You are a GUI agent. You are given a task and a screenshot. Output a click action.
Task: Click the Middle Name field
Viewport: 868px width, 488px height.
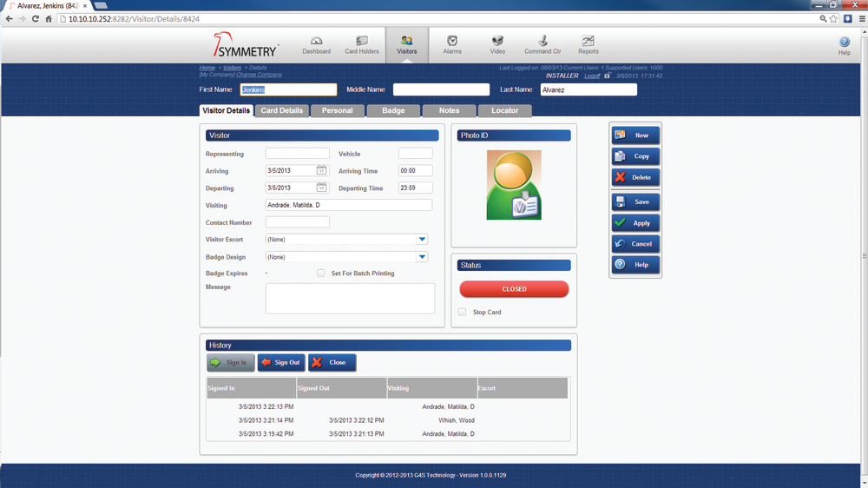(441, 89)
